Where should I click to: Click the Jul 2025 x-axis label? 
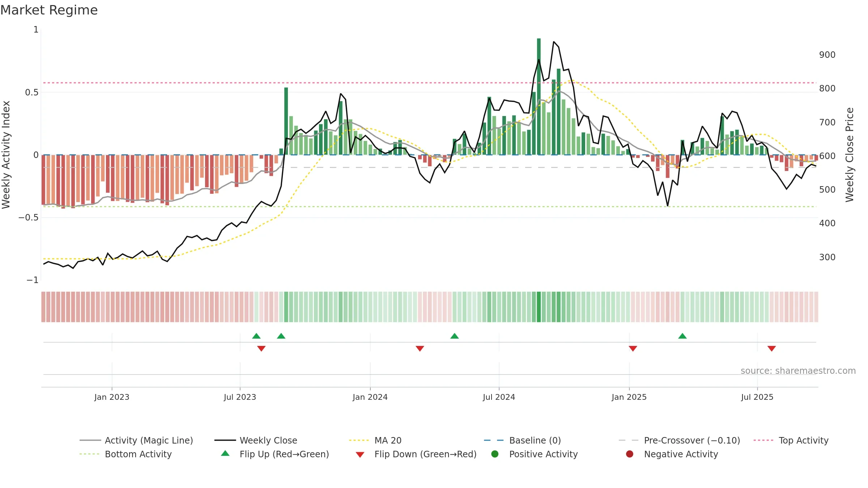(757, 397)
